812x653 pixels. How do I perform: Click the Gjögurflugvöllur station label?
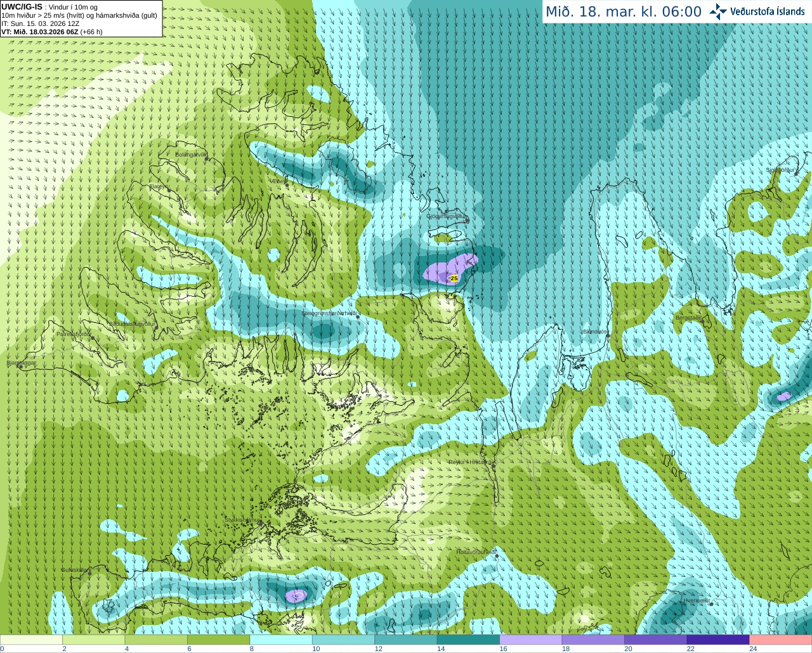click(447, 217)
